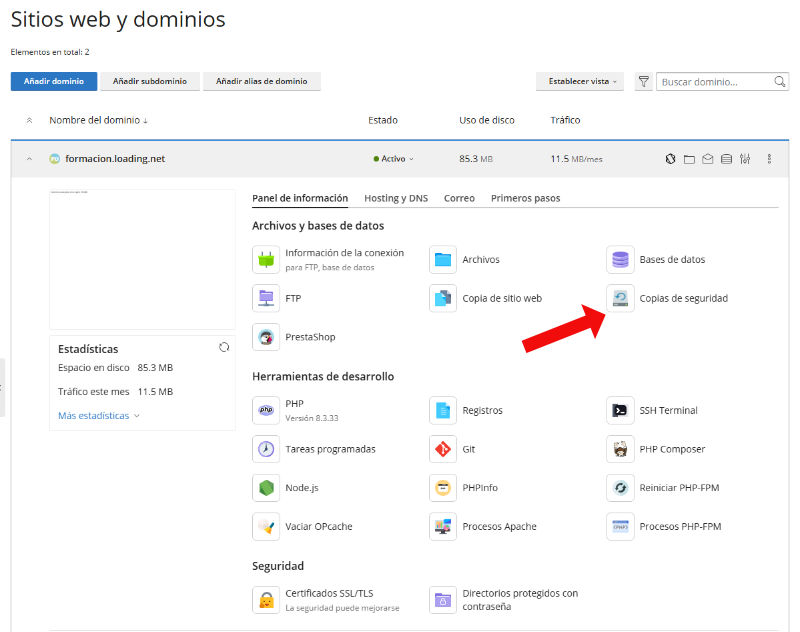Open the Bases de datos icon
Image resolution: width=800 pixels, height=632 pixels.
point(620,259)
